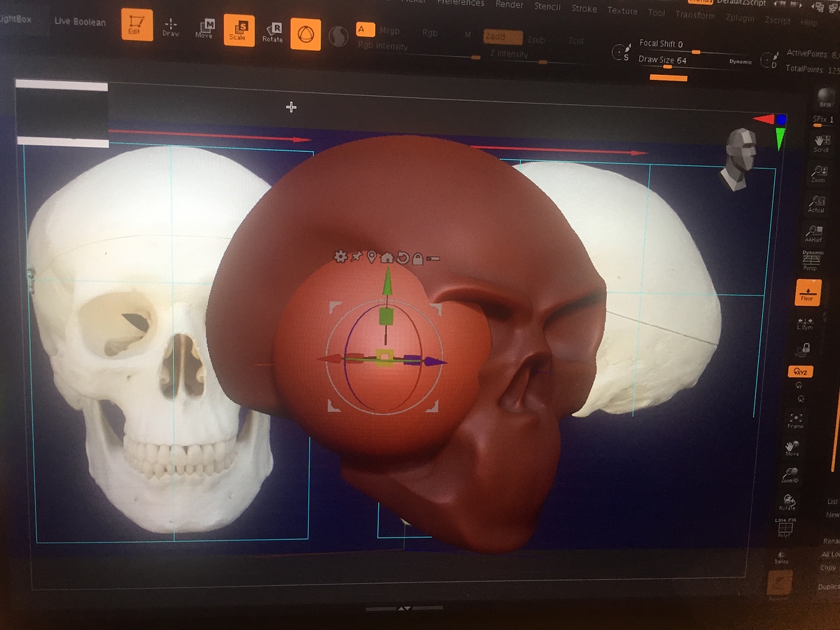Toggle Zcut mode
The width and height of the screenshot is (840, 630).
(575, 41)
